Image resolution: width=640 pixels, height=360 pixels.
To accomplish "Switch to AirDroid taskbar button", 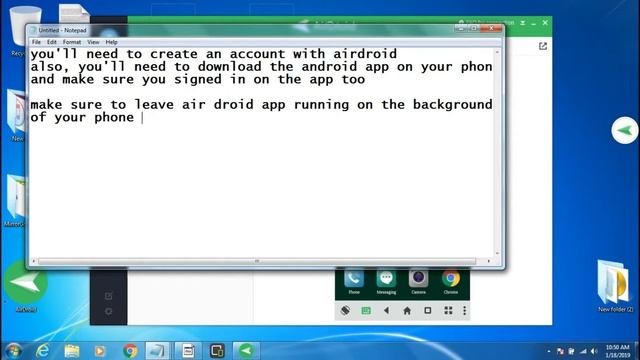I will pyautogui.click(x=246, y=351).
